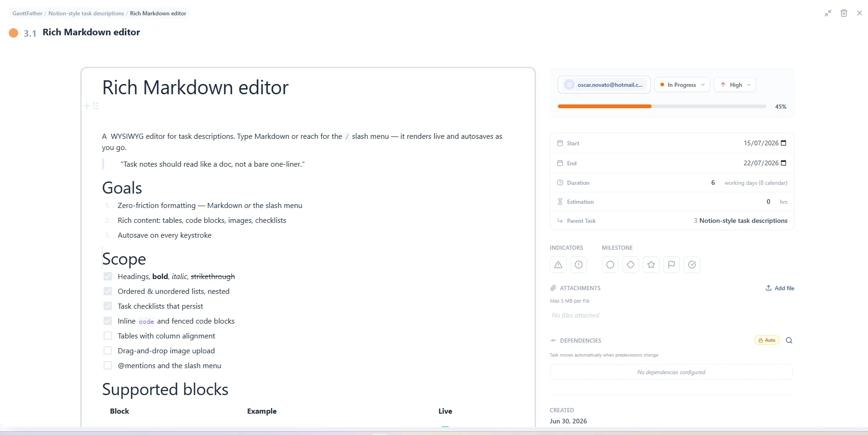Image resolution: width=868 pixels, height=435 pixels.
Task: Click the orange status dot beside 3.1
Action: 13,33
